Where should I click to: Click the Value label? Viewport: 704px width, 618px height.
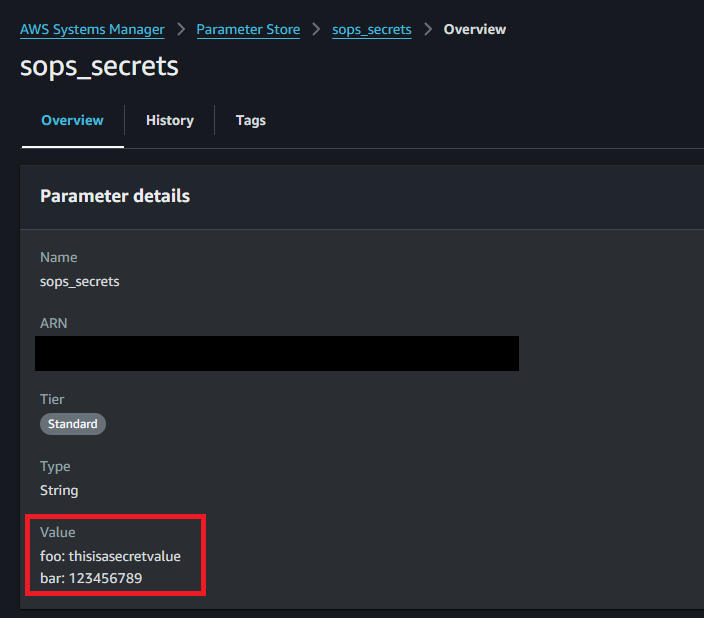[57, 532]
